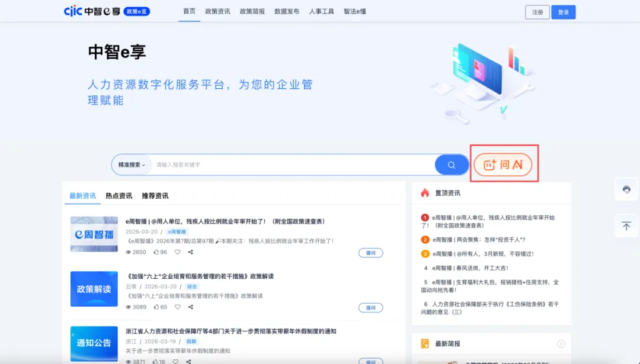
Task: Open the 人事工具 navigation item
Action: [321, 11]
